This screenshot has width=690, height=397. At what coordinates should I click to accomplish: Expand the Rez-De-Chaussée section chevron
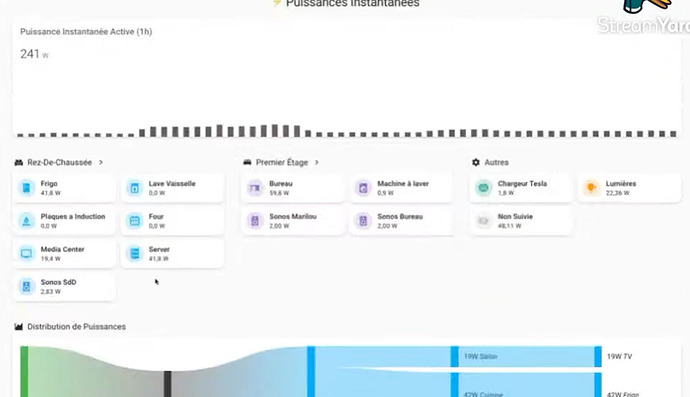click(x=101, y=162)
